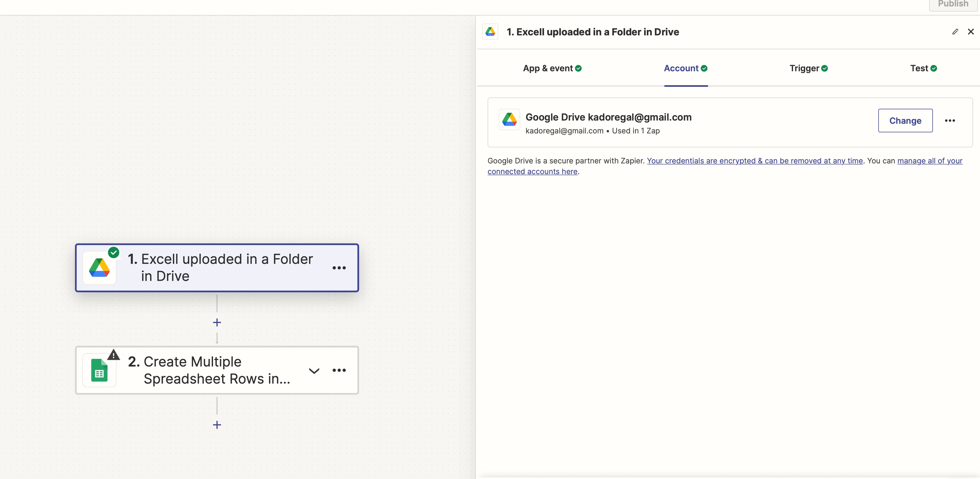Open credentials are encrypted link
Viewport: 980px width, 479px height.
pyautogui.click(x=754, y=161)
